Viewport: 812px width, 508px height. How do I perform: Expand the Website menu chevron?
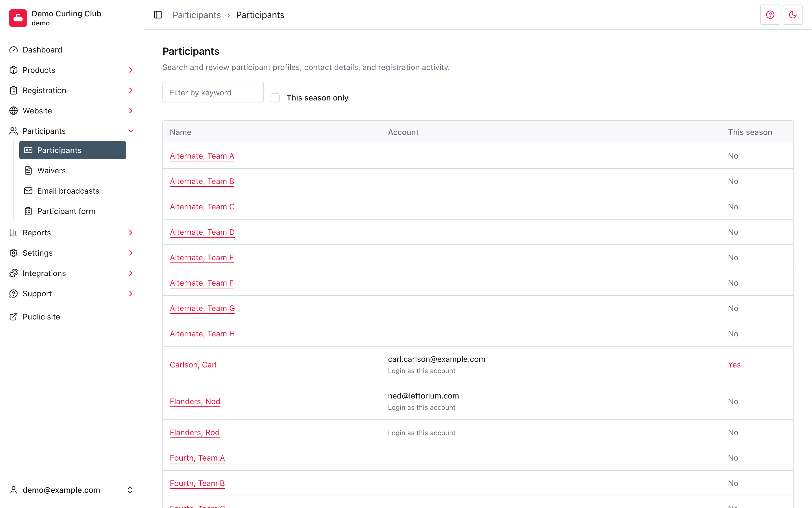pos(131,111)
